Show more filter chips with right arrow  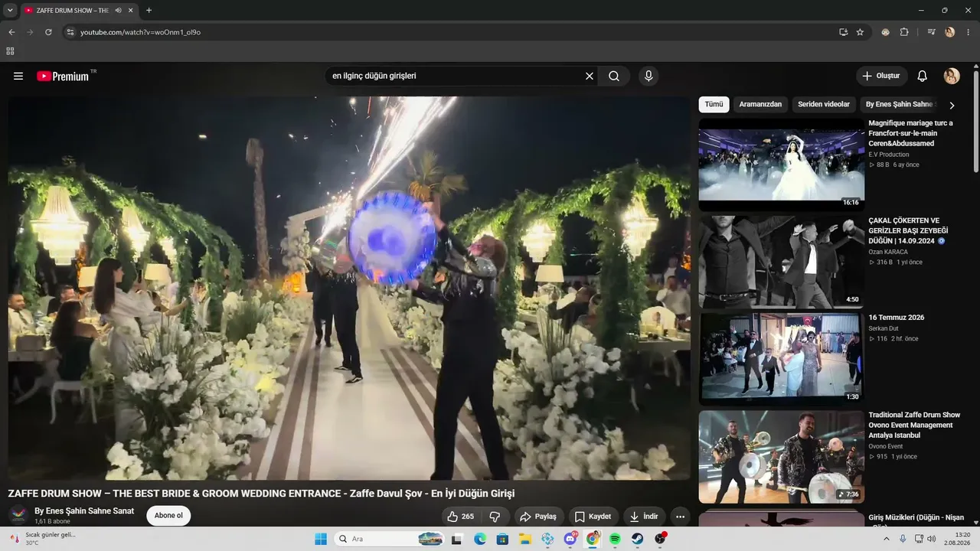(952, 105)
